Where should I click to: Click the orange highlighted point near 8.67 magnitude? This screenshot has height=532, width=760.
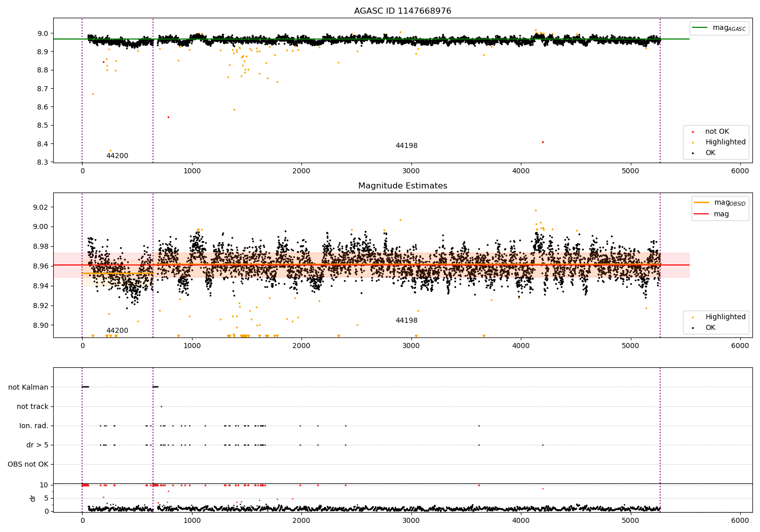coord(93,94)
